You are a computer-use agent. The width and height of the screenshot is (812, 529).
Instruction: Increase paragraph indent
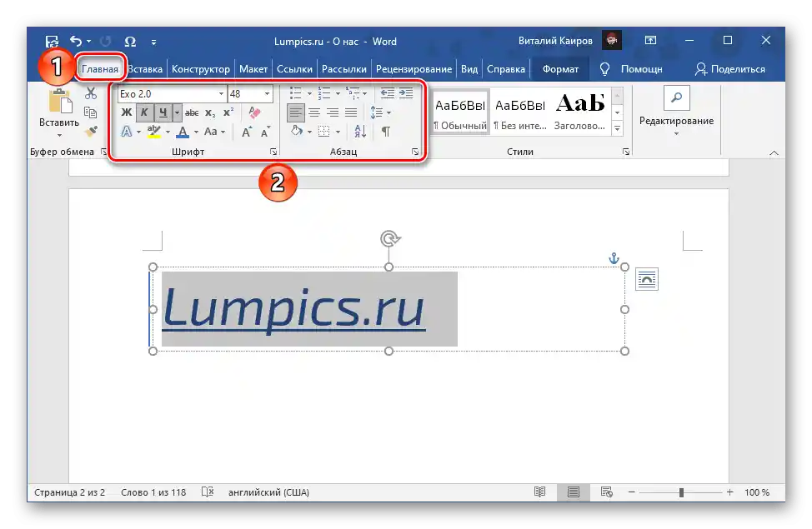(406, 93)
